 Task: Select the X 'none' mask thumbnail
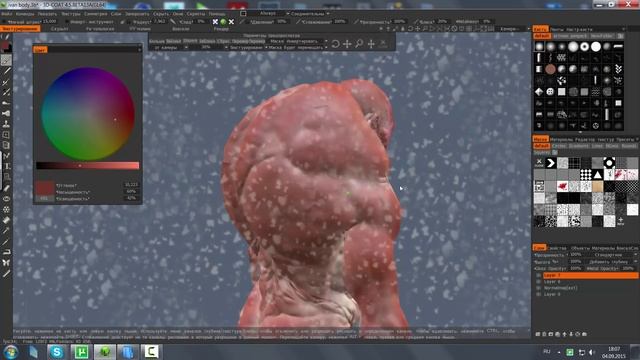coord(539,163)
